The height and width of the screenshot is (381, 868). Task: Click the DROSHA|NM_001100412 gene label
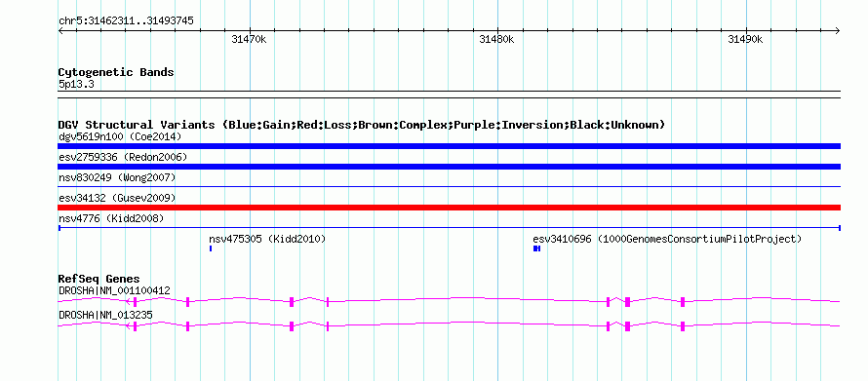click(x=114, y=290)
